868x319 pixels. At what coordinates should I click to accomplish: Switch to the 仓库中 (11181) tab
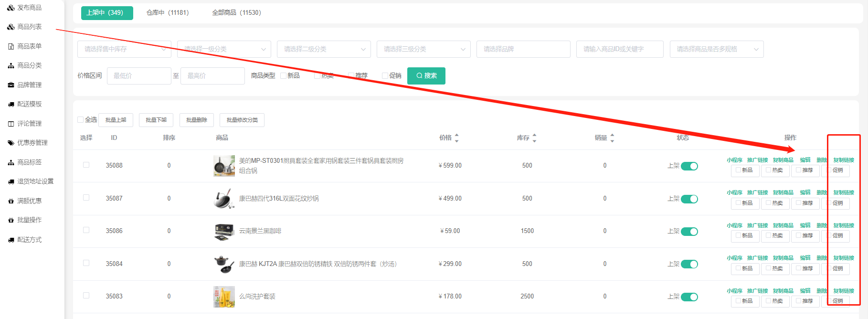[168, 13]
